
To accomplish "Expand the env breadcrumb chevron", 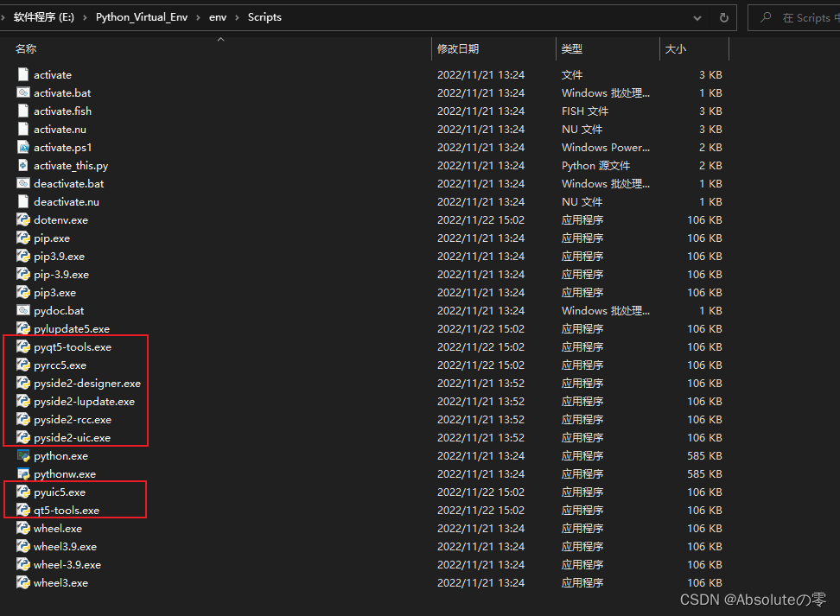I will point(239,16).
